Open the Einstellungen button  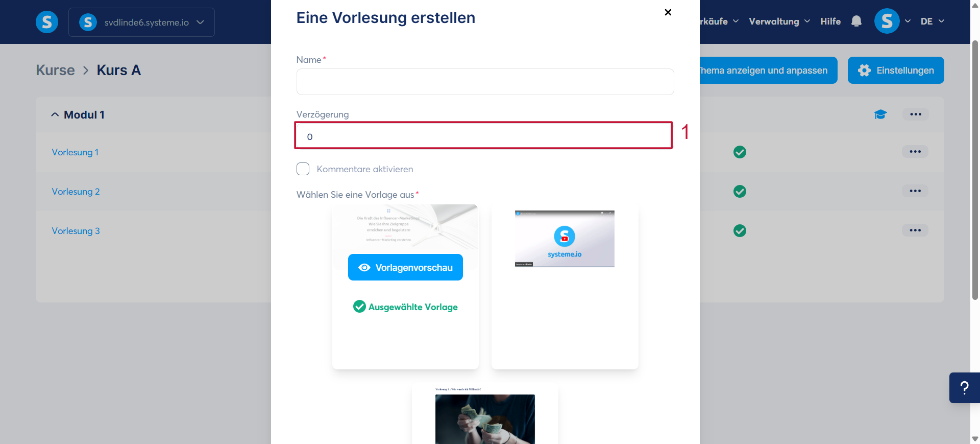pyautogui.click(x=896, y=71)
